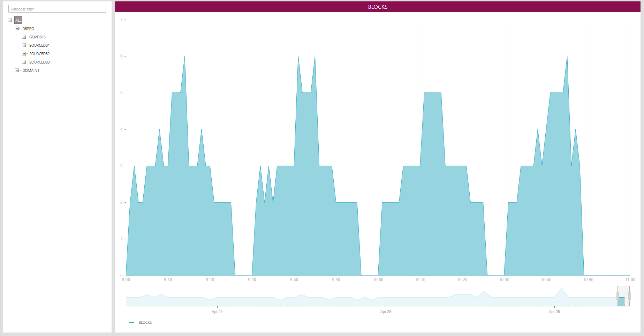
Task: Expand the GOVDB16 tree node
Action: pyautogui.click(x=24, y=37)
